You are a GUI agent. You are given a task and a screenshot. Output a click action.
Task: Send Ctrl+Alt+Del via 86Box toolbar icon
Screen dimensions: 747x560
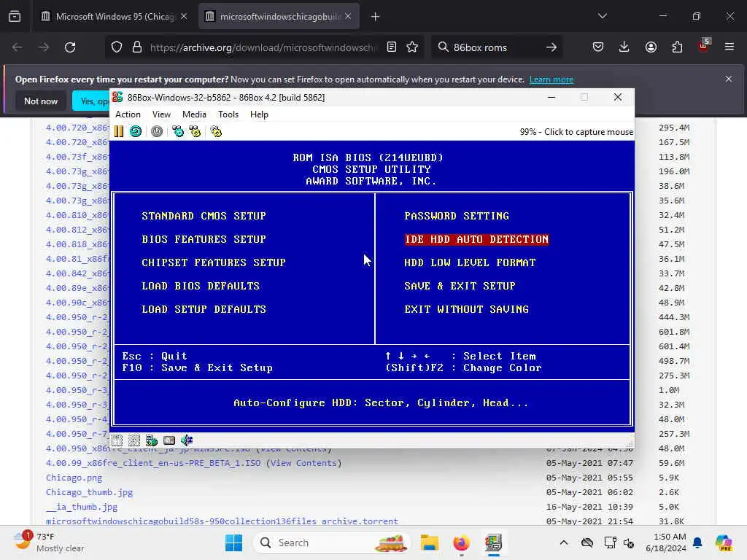178,131
